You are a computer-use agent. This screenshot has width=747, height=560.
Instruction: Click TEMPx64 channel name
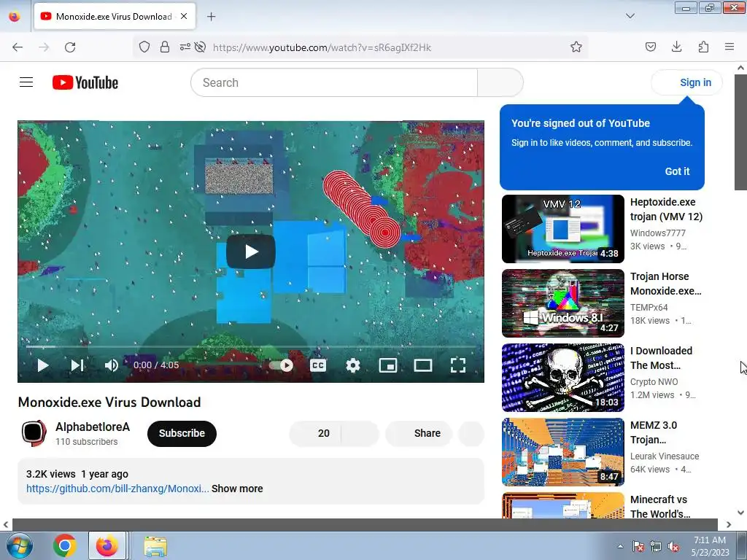click(649, 307)
